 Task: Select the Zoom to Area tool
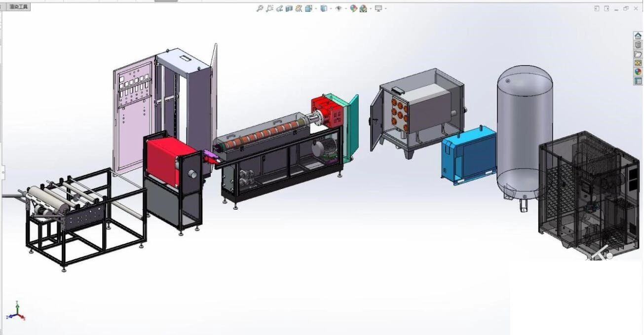pos(269,8)
